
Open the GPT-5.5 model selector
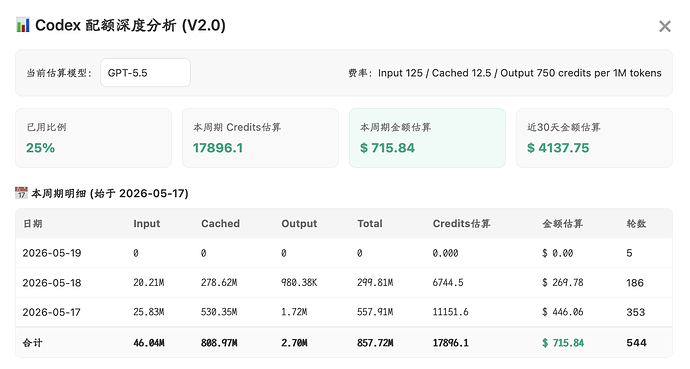pos(145,73)
